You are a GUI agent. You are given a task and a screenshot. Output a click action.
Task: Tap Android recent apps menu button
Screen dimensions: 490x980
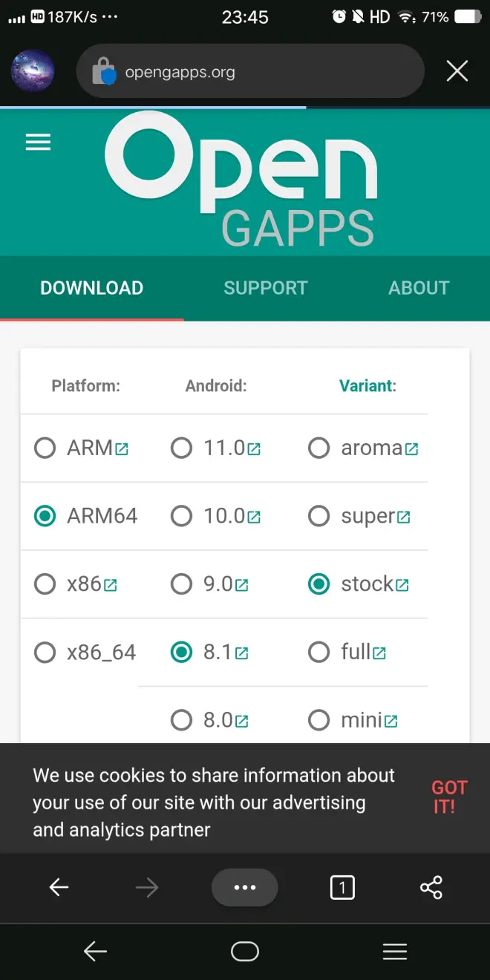pyautogui.click(x=395, y=951)
